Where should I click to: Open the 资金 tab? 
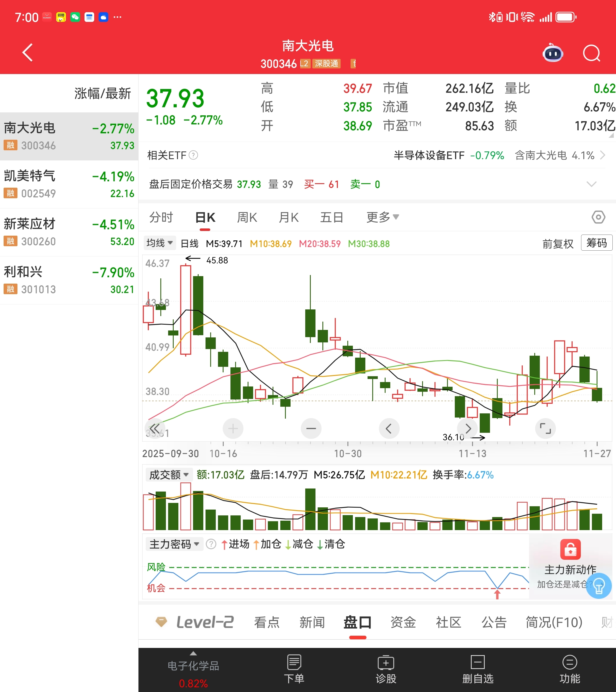coord(403,622)
